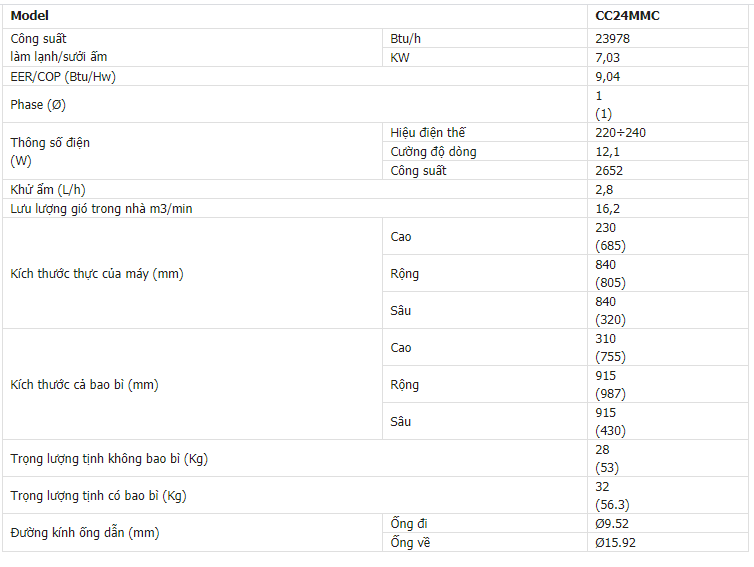Click Trọng lượng tịnh có bao bì label

point(98,496)
